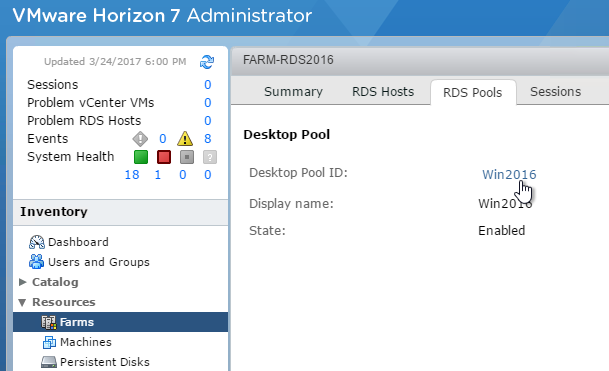Open the Win2016 Desktop Pool ID link
Screen dimensions: 609x371
509,174
